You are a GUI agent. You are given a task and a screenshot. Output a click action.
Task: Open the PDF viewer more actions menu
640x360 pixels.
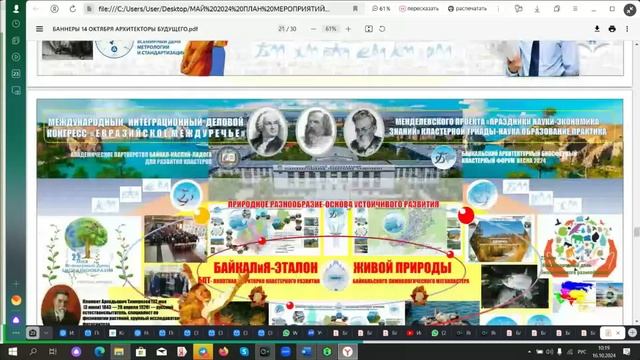click(x=627, y=29)
